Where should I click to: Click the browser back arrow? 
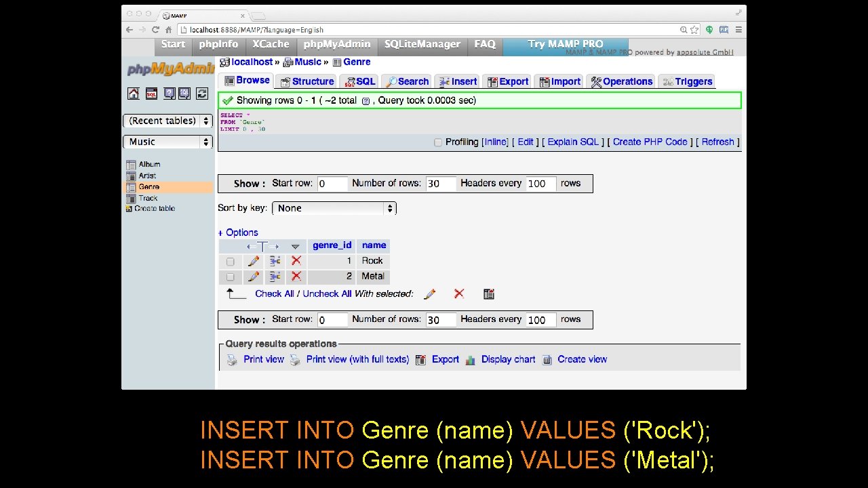[x=130, y=30]
